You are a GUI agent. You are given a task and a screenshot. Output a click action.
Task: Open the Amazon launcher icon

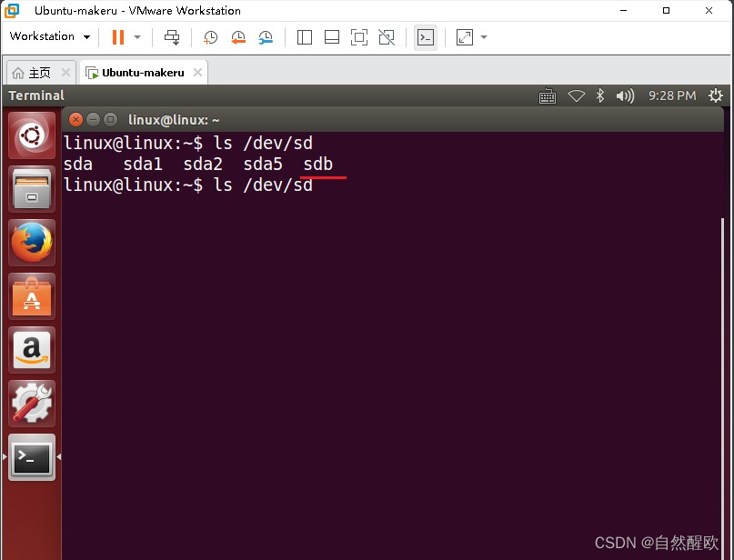31,350
